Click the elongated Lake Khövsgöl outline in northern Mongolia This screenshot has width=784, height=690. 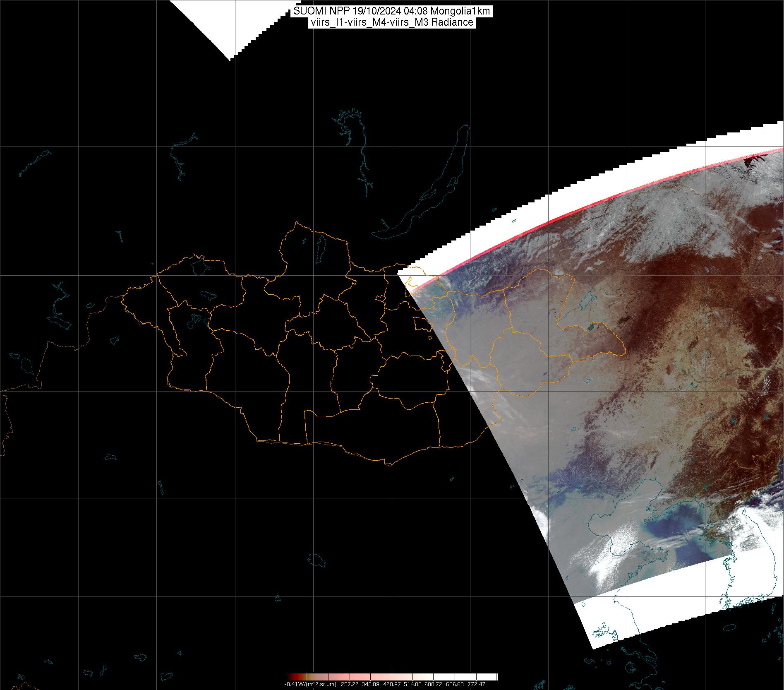click(x=320, y=249)
